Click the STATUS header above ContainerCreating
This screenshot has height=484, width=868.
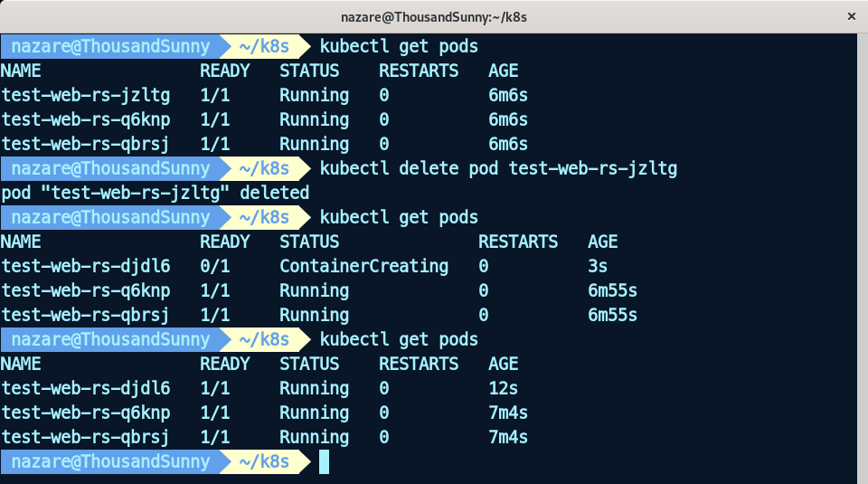click(x=309, y=242)
